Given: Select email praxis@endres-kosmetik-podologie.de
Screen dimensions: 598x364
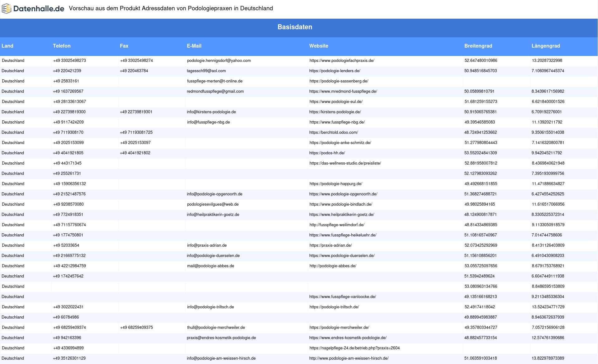Looking at the screenshot, I should pyautogui.click(x=221, y=338).
